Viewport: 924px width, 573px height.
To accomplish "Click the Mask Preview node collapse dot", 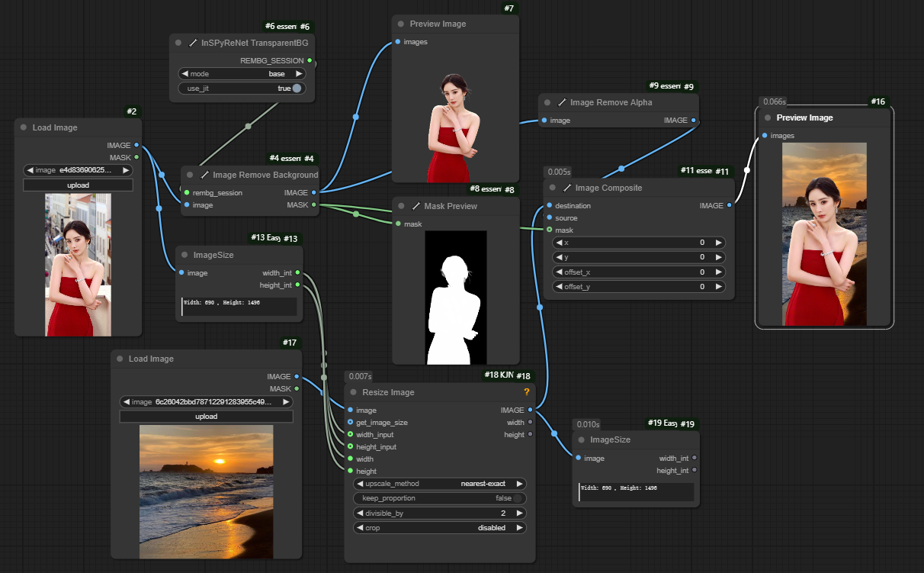I will [401, 206].
